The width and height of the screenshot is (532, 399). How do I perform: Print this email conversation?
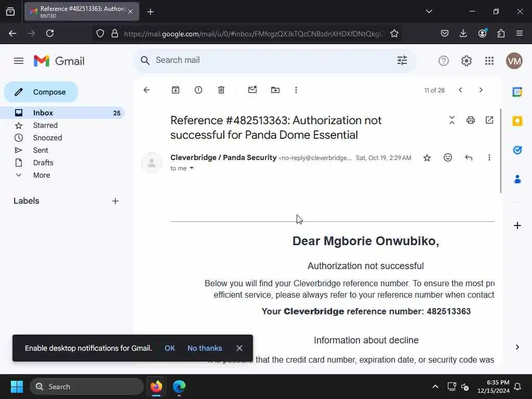(x=471, y=120)
